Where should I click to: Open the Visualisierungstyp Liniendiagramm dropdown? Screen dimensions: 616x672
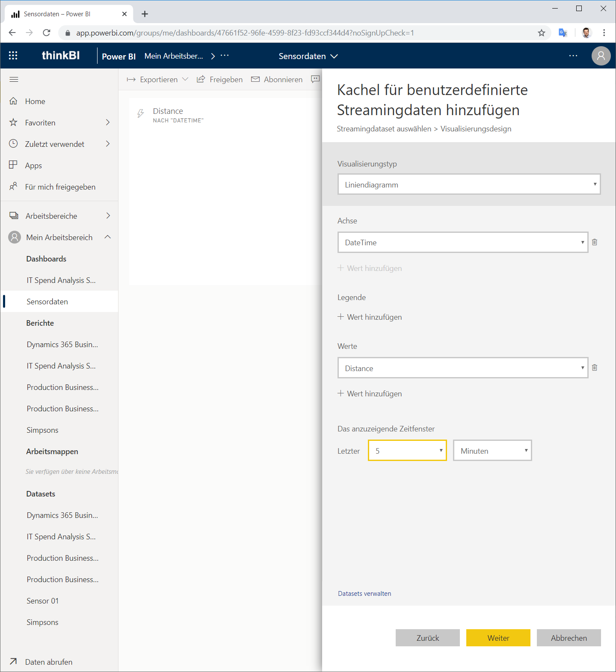coord(469,184)
